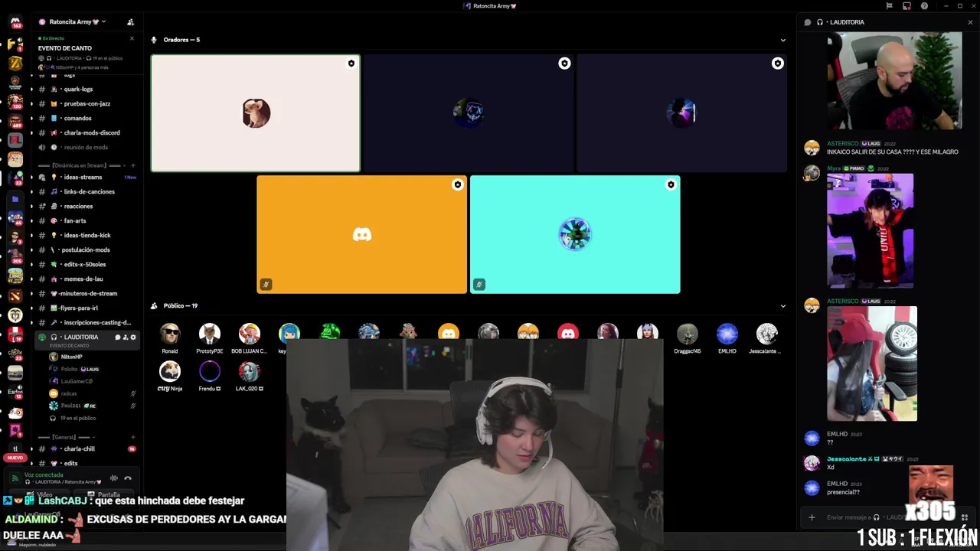980x551 pixels.
Task: Open the tire image posted by ASTERISCO
Action: [x=872, y=364]
